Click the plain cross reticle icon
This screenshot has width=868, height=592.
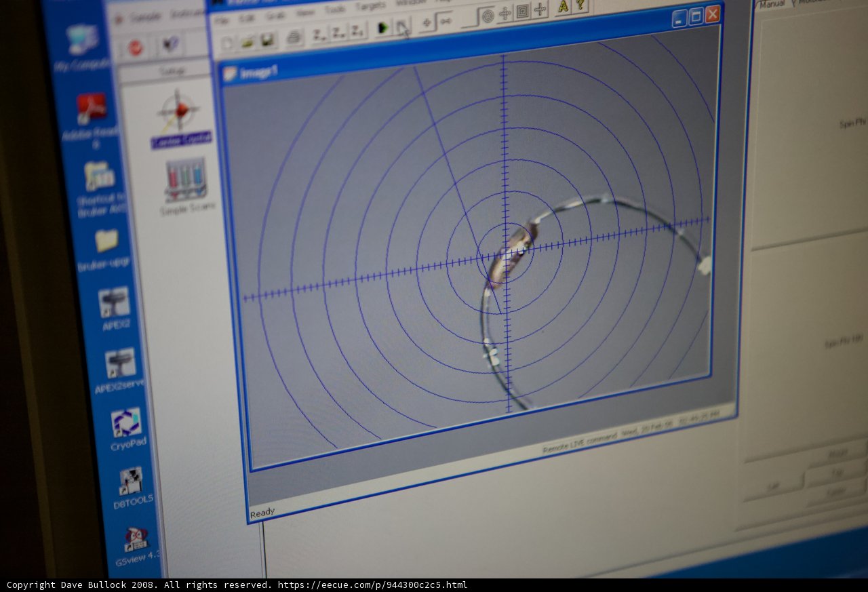click(x=540, y=9)
